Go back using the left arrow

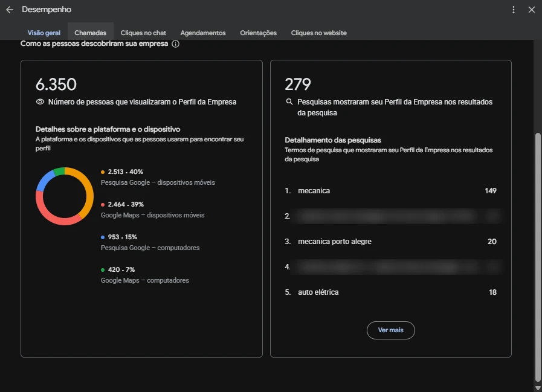click(10, 10)
